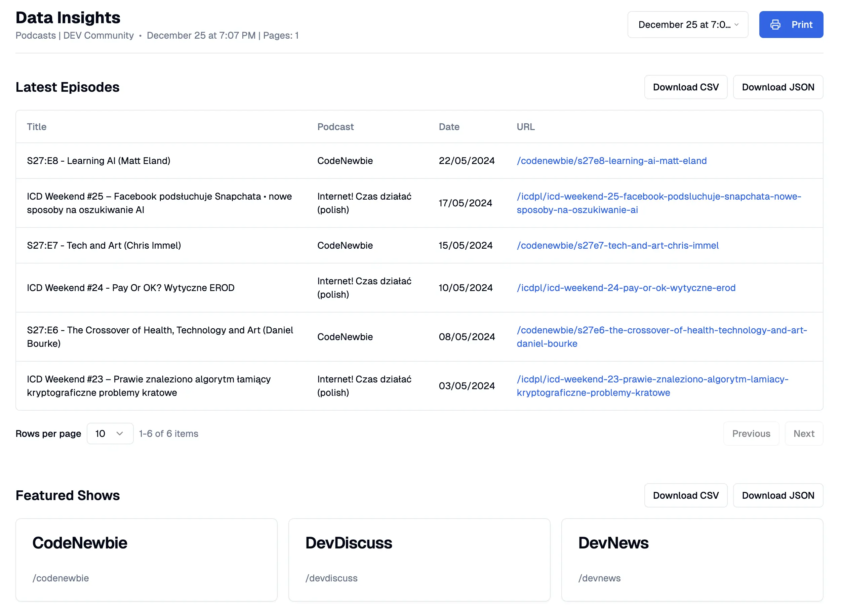The width and height of the screenshot is (842, 616).
Task: Open the Learning AI episode URL
Action: (611, 161)
